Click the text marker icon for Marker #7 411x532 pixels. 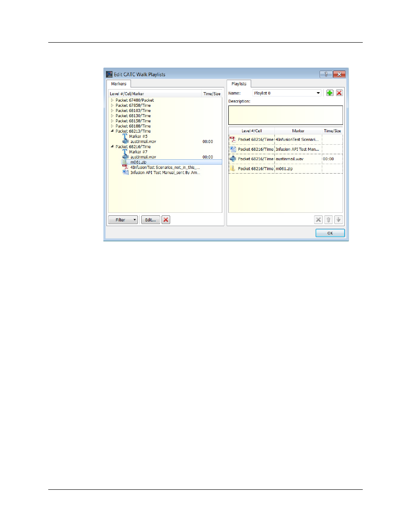(125, 152)
